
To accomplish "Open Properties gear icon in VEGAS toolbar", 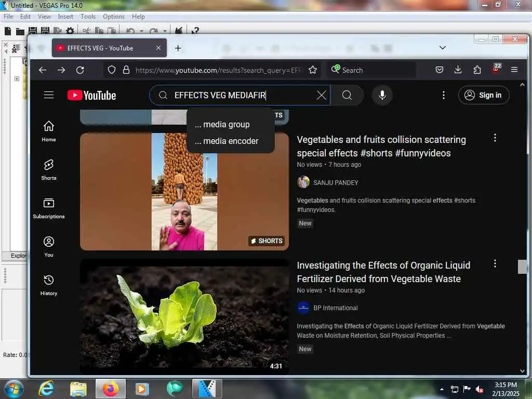I will (70, 31).
